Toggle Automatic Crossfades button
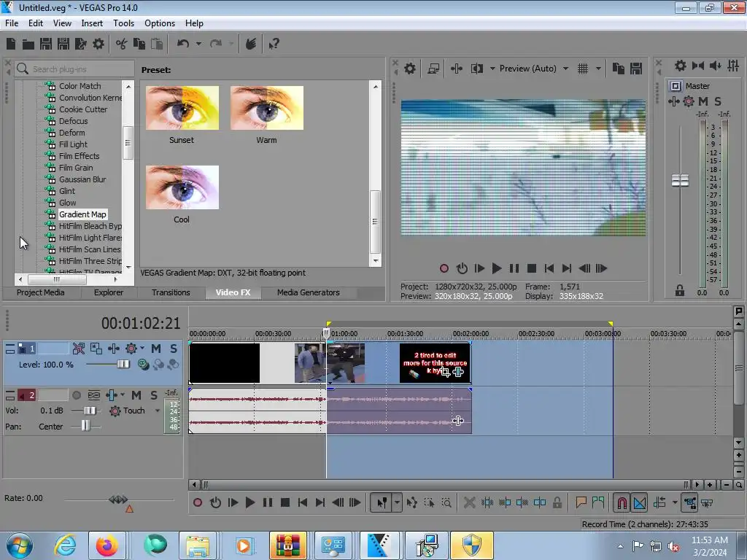 (639, 502)
